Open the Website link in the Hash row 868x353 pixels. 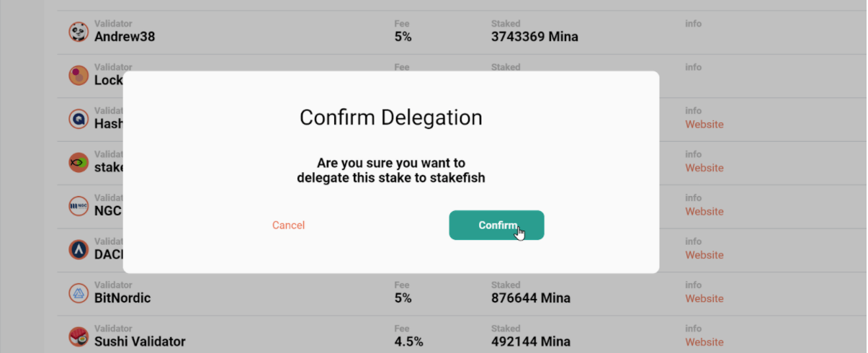point(704,125)
